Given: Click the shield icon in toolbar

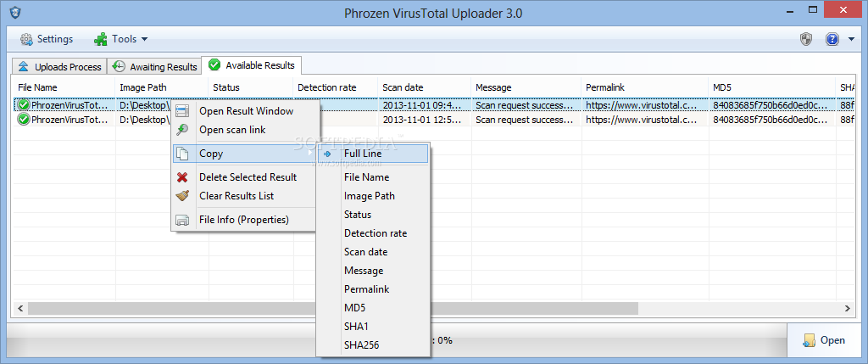Looking at the screenshot, I should click(806, 39).
